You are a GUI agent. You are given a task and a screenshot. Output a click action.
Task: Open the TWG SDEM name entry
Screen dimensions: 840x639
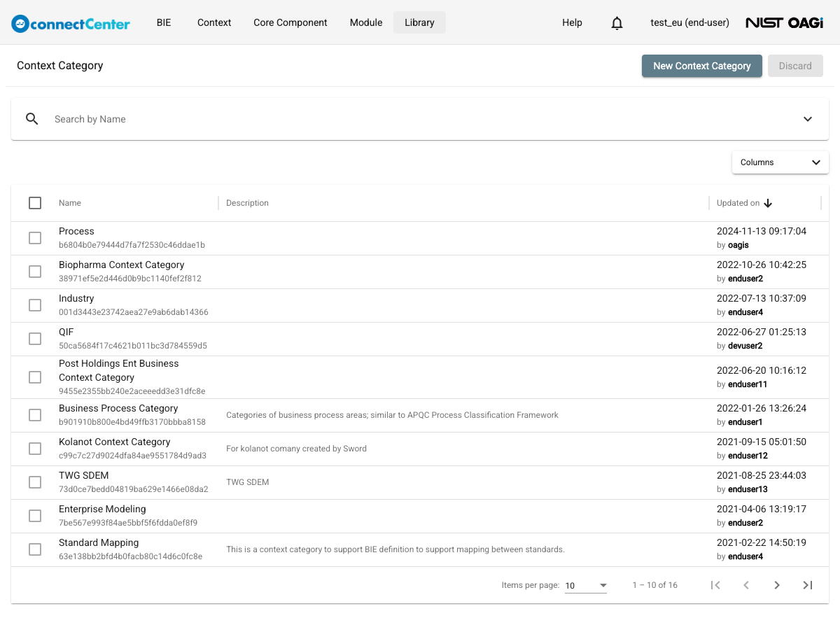[x=84, y=475]
